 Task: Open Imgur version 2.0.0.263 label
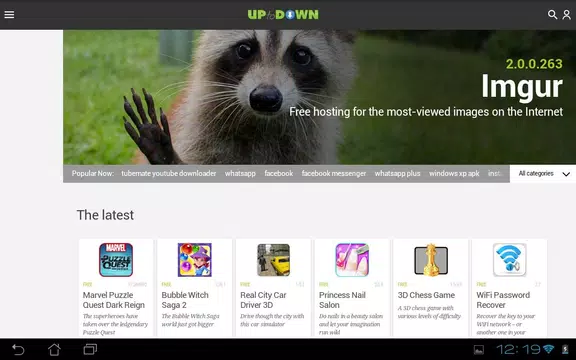534,64
